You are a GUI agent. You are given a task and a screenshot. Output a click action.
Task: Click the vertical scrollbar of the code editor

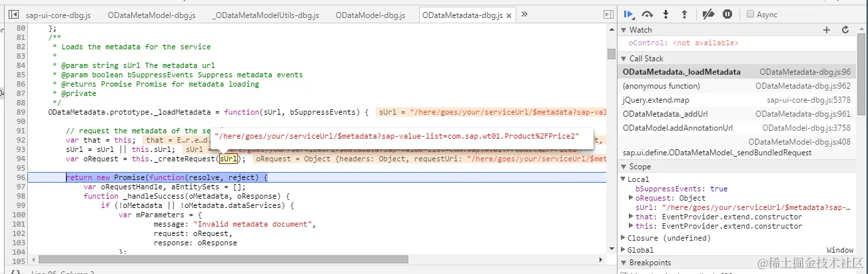(x=611, y=54)
